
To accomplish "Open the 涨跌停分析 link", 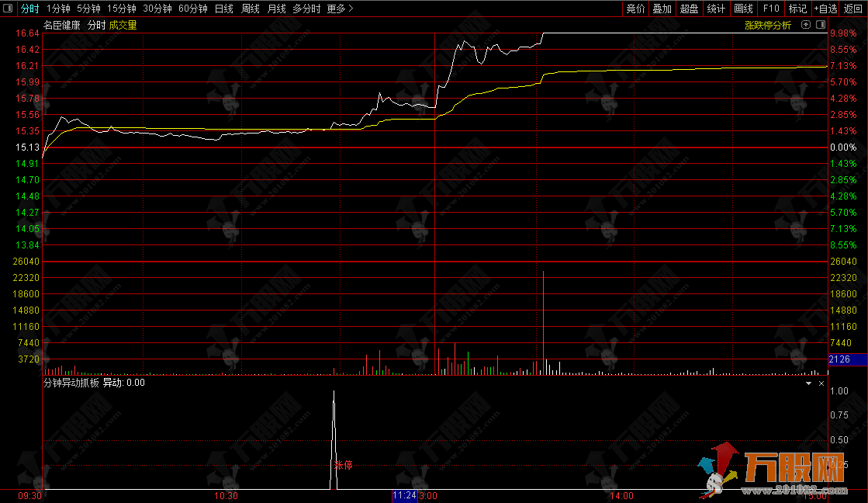I will coord(768,26).
